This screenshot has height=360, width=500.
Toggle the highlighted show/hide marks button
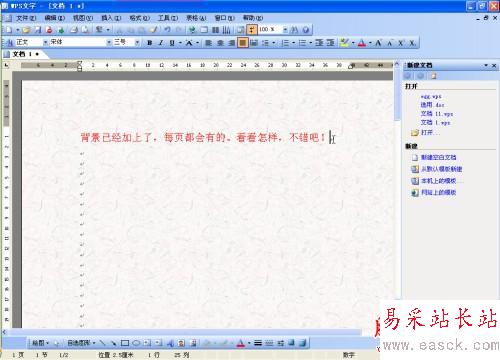coord(252,30)
